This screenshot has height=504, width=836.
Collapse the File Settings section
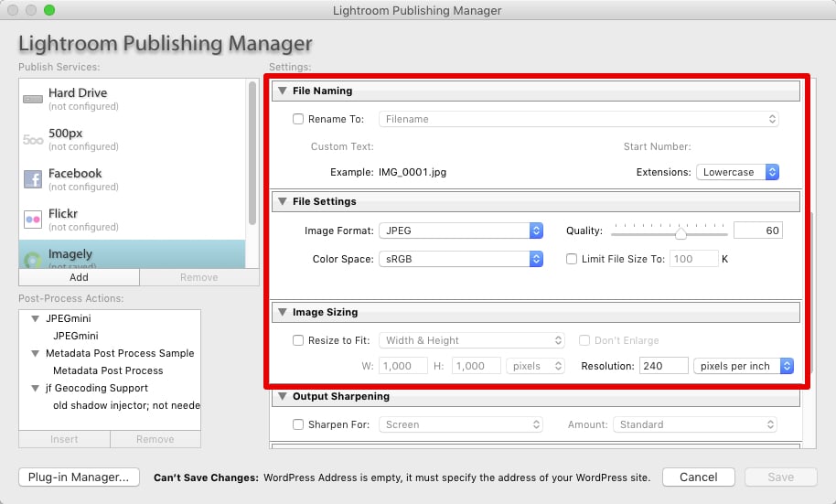[283, 201]
